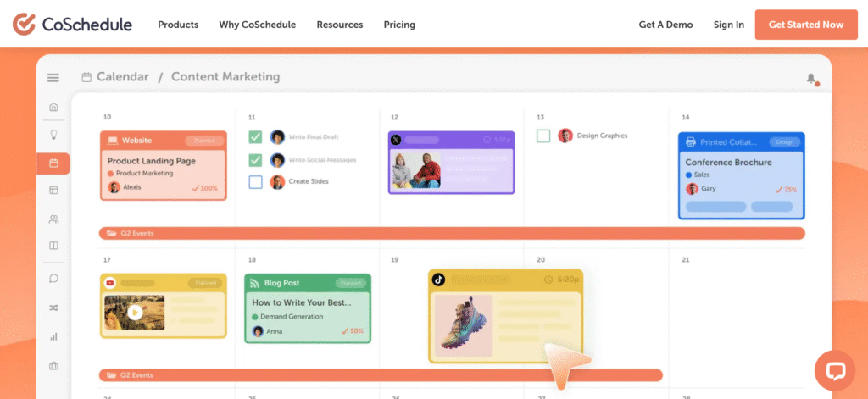Open the chat bubble icon in sidebar
868x399 pixels.
pos(53,279)
